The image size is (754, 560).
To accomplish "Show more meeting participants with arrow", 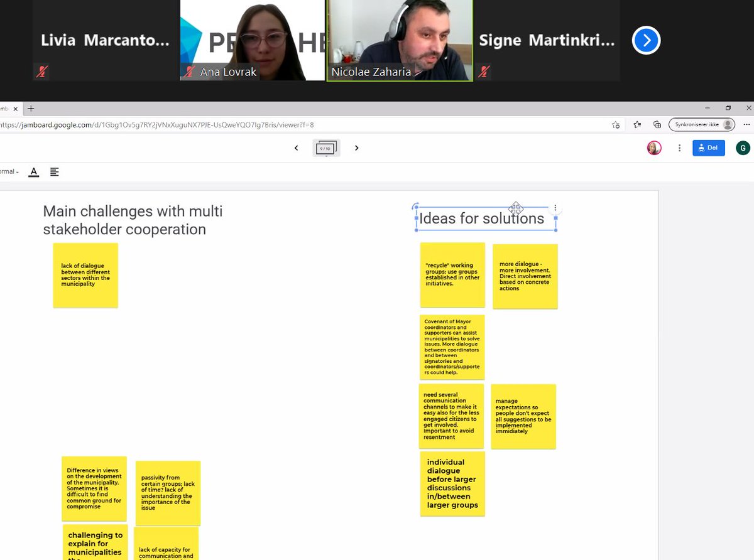I will coord(647,41).
